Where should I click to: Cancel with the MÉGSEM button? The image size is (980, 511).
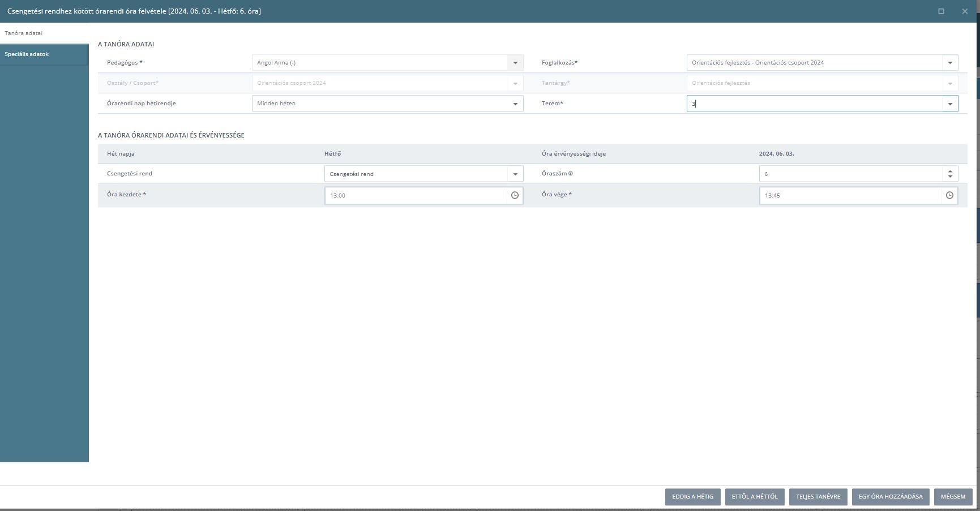click(953, 497)
